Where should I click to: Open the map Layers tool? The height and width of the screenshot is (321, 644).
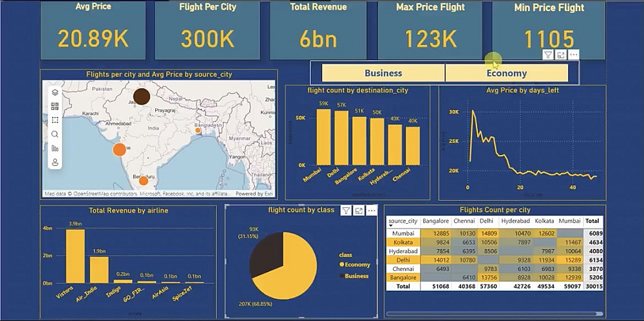(55, 93)
